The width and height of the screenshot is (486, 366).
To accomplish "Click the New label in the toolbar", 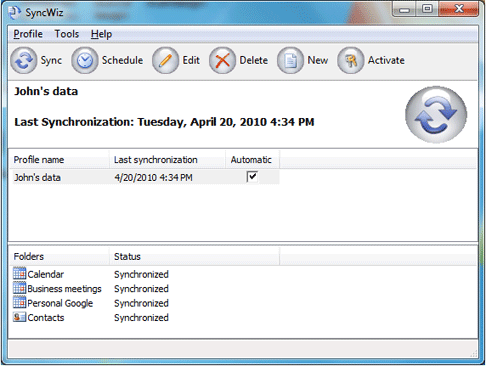I will pos(318,60).
